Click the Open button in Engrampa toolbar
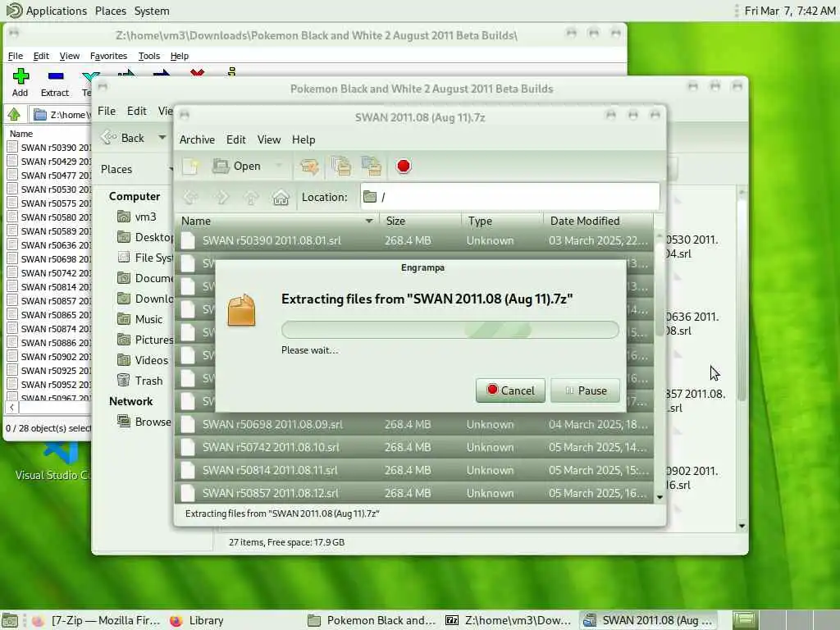 click(236, 167)
